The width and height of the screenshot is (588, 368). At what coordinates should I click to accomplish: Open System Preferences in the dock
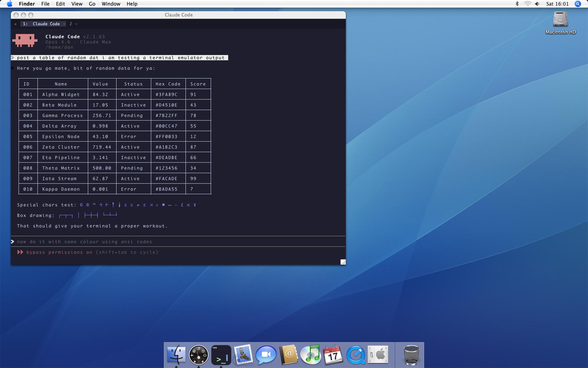[x=378, y=355]
